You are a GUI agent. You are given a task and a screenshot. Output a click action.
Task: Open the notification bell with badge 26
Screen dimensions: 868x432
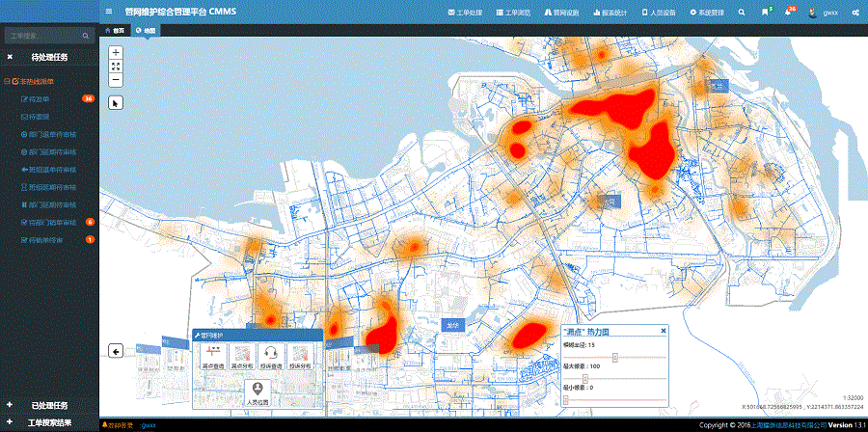788,13
